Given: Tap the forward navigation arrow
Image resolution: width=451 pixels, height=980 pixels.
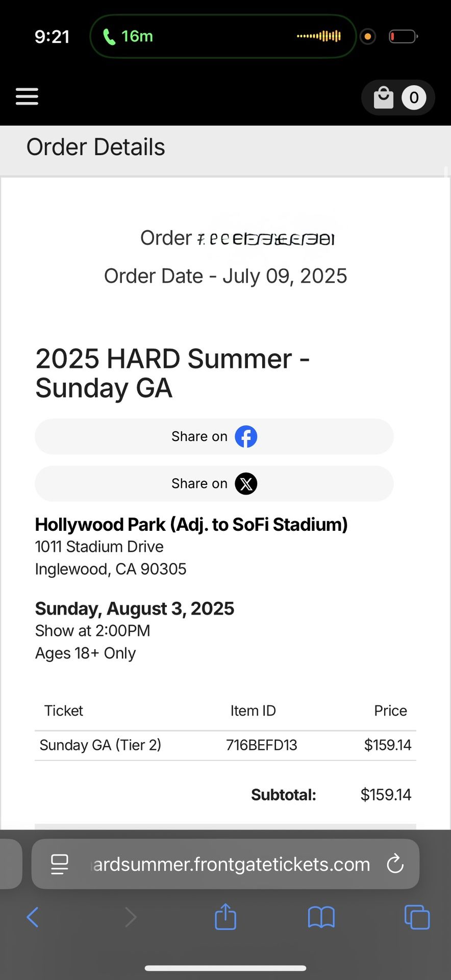Looking at the screenshot, I should [x=131, y=917].
